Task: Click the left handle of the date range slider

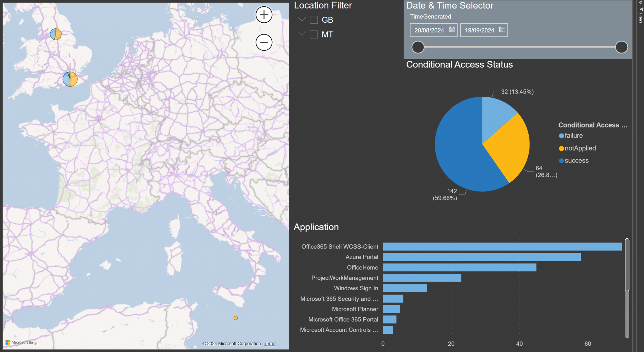Action: point(418,47)
